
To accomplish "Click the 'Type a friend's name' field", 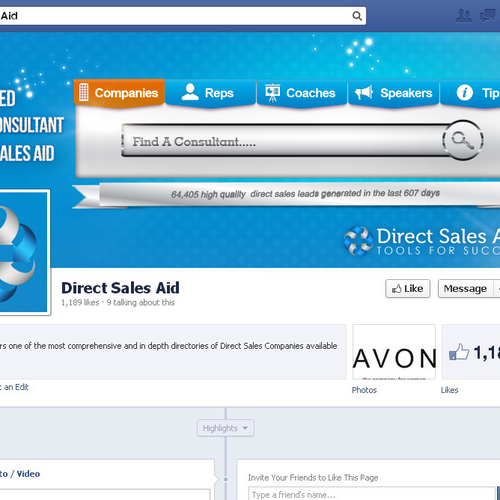I will pyautogui.click(x=372, y=495).
